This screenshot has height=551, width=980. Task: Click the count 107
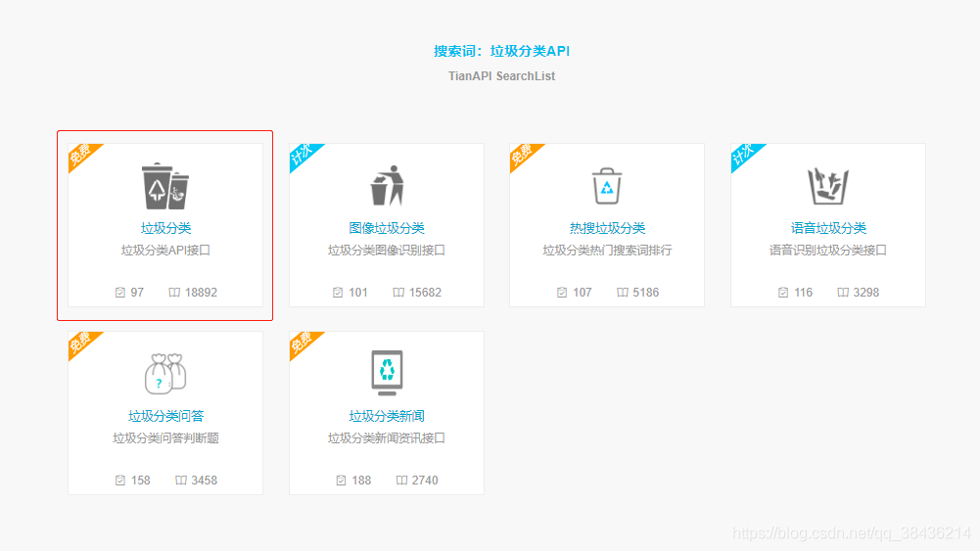click(x=582, y=293)
